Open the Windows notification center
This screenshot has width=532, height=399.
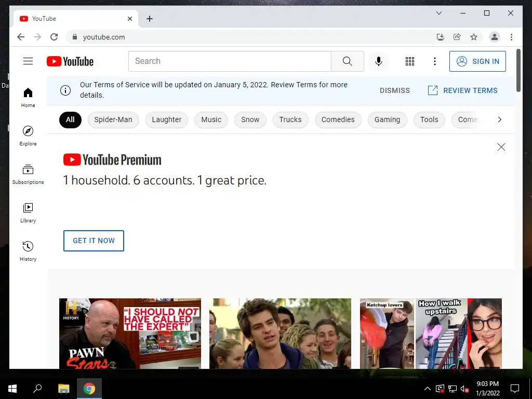coord(515,389)
